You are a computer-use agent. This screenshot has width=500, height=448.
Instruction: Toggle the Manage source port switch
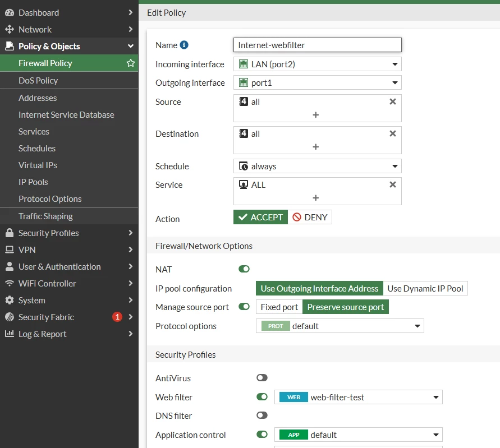pyautogui.click(x=244, y=307)
